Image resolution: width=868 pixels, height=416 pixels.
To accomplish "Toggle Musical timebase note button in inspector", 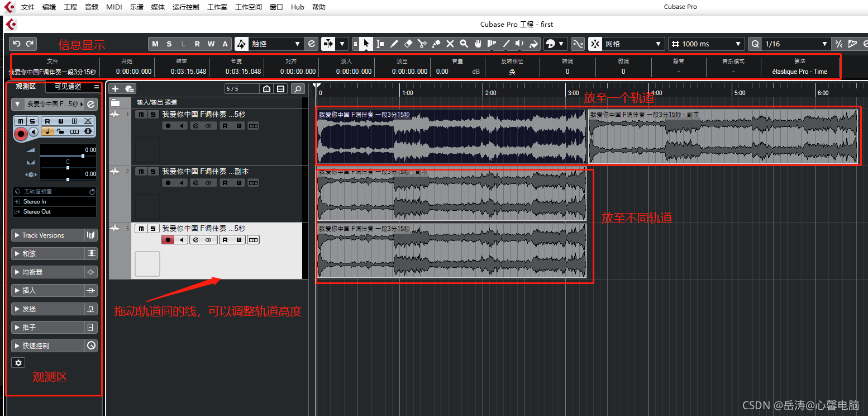I will [x=48, y=131].
